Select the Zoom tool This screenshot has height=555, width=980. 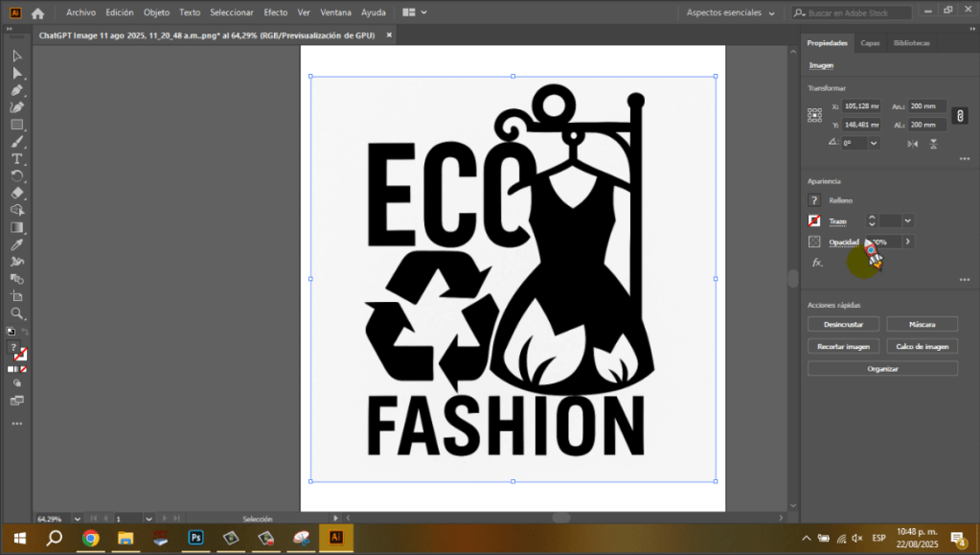(x=16, y=313)
